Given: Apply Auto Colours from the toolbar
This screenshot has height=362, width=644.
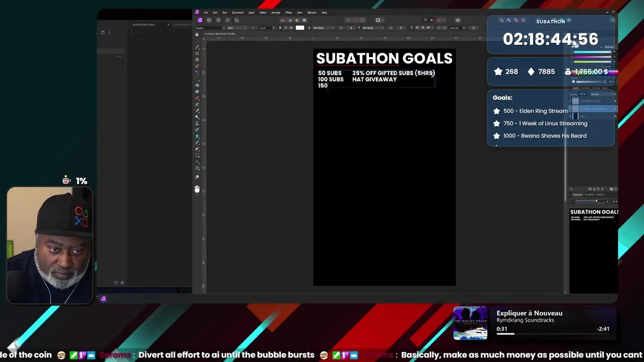Looking at the screenshot, I should point(297,20).
